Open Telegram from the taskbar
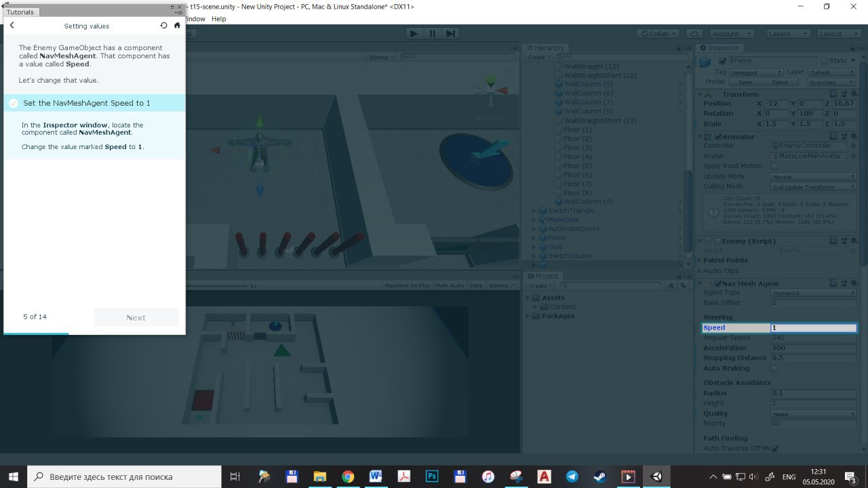The width and height of the screenshot is (868, 488). point(572,476)
